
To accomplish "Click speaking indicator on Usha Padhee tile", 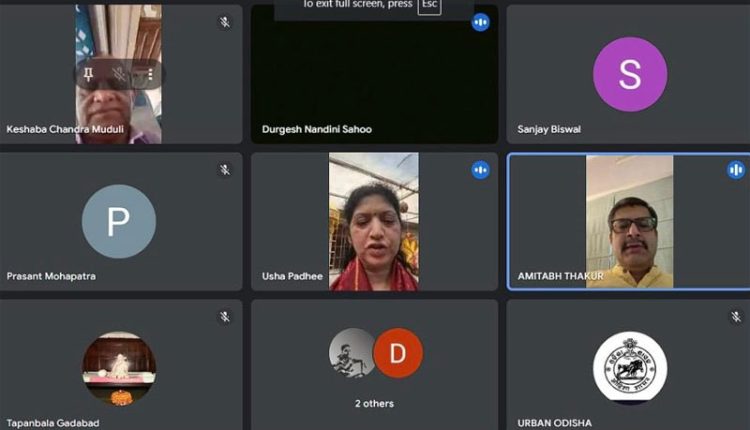I will 481,170.
